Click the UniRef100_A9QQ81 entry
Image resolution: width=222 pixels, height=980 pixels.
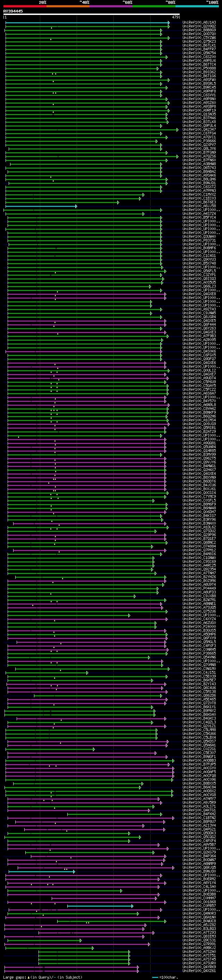(x=199, y=443)
